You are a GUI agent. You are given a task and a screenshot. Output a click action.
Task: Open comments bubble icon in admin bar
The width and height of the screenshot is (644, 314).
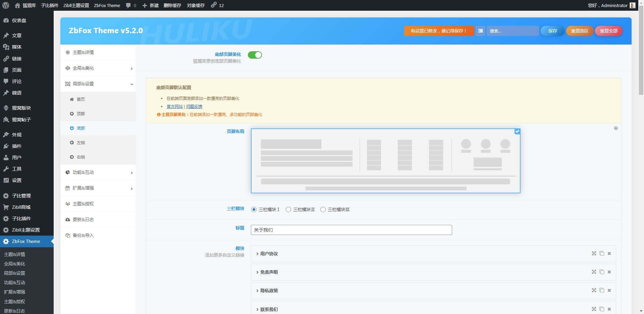point(128,5)
